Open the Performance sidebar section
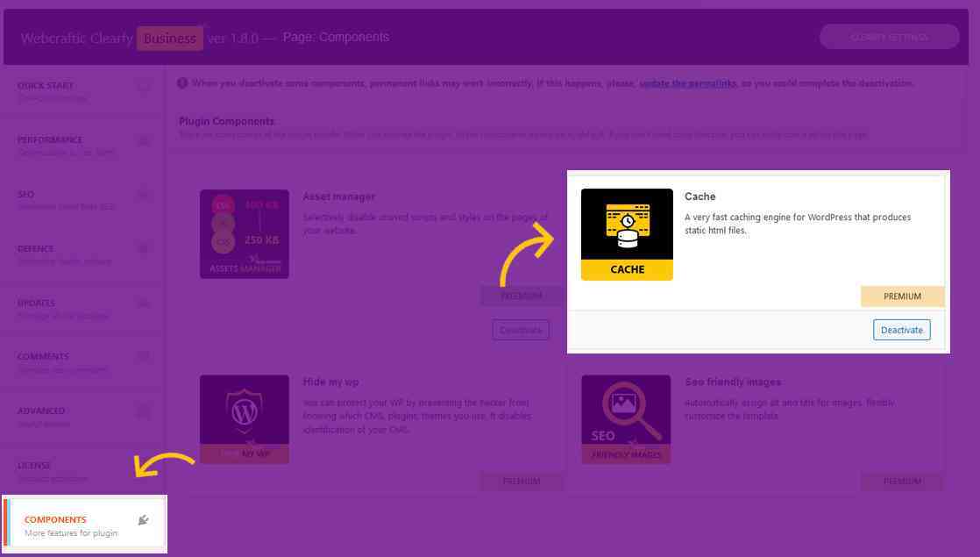Viewport: 980px width, 557px height. (82, 146)
